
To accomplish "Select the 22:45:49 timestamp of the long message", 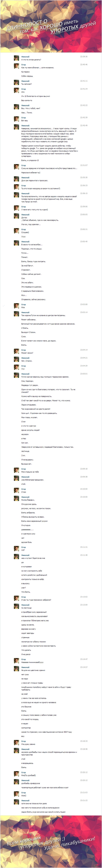I will [x=84, y=125].
